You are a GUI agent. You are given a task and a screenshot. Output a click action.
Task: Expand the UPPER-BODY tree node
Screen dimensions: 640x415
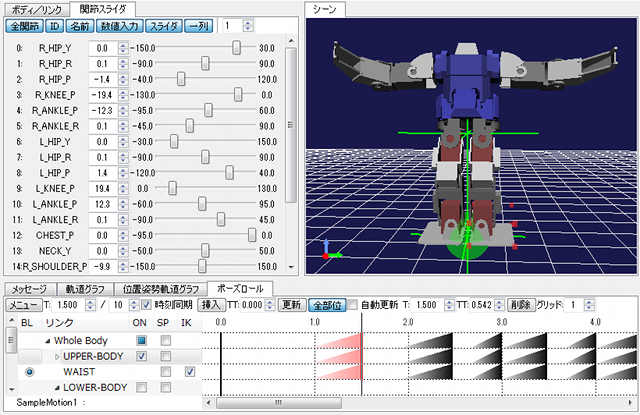(55, 356)
